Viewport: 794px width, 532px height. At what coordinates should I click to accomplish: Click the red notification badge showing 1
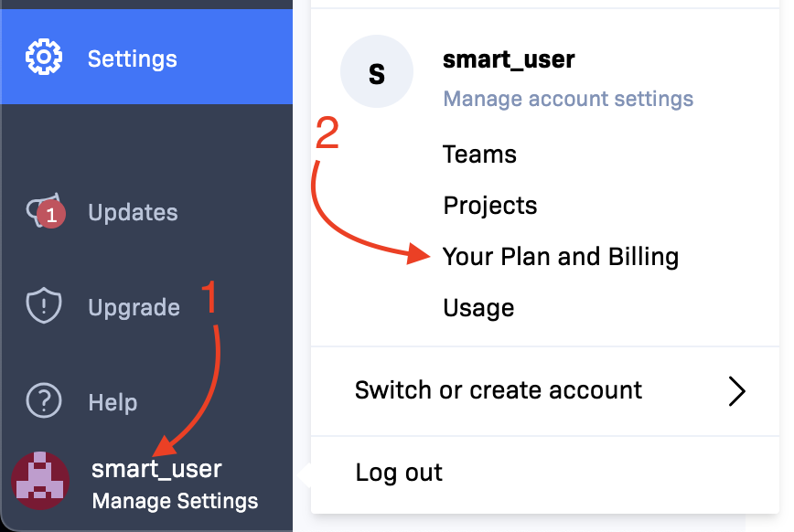(x=50, y=215)
